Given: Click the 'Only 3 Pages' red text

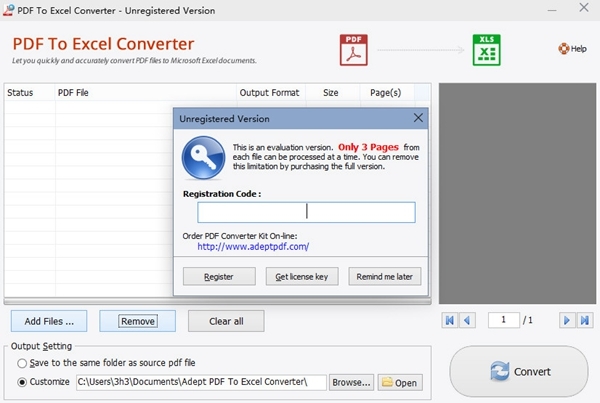Looking at the screenshot, I should (x=368, y=147).
